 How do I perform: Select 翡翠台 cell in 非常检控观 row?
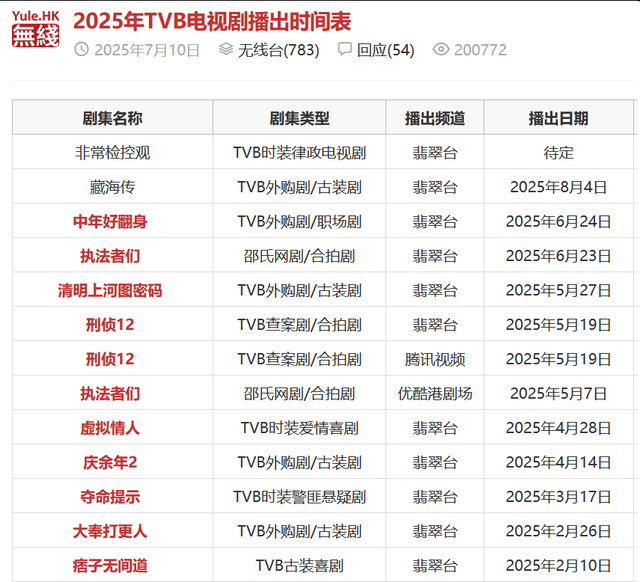(x=435, y=153)
